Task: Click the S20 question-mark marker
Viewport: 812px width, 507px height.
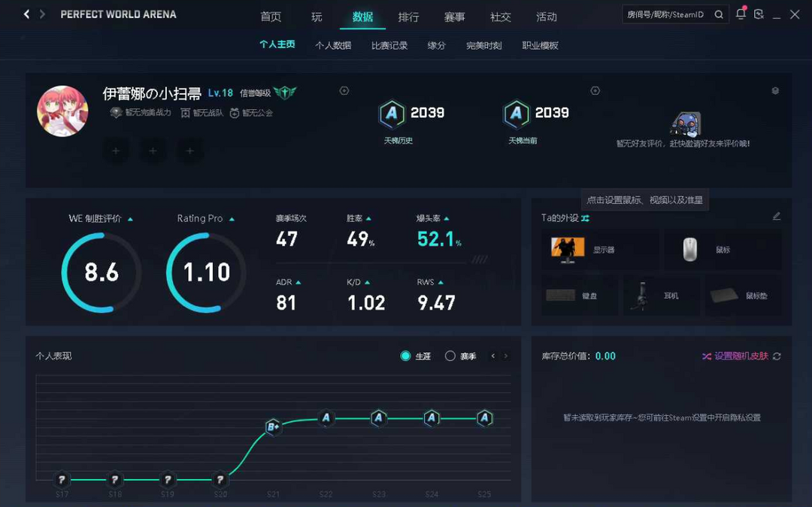Action: click(220, 480)
